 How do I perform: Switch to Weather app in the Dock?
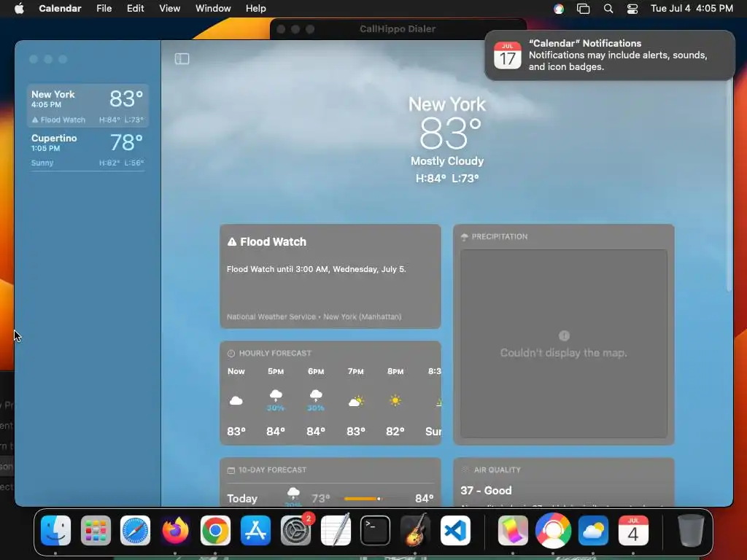tap(593, 530)
